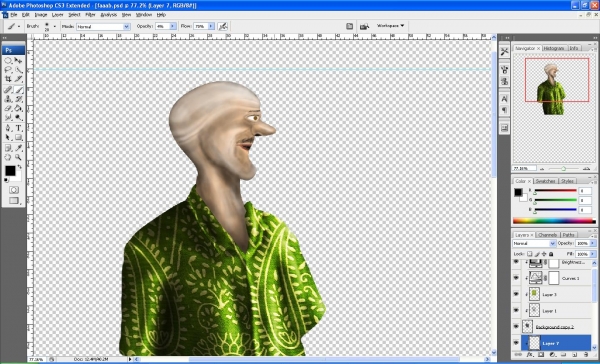Select the Layer 3 thumbnail
Viewport: 600px width, 364px height.
(534, 294)
